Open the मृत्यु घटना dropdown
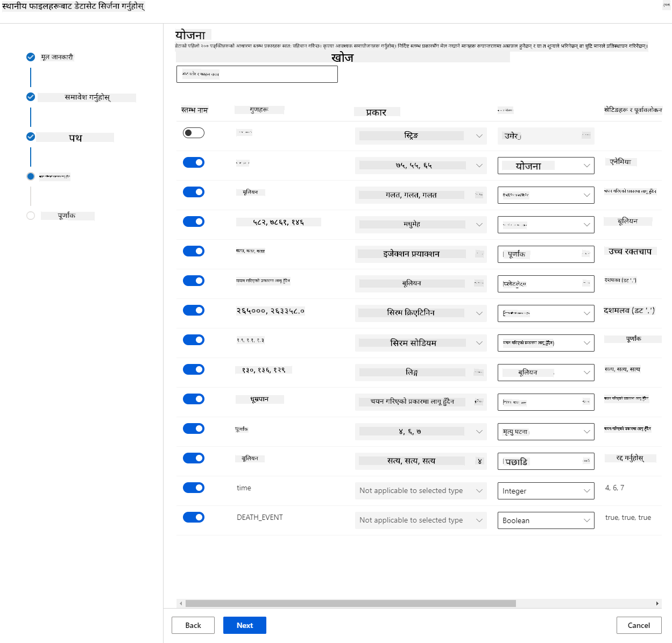The image size is (672, 643). click(x=546, y=432)
